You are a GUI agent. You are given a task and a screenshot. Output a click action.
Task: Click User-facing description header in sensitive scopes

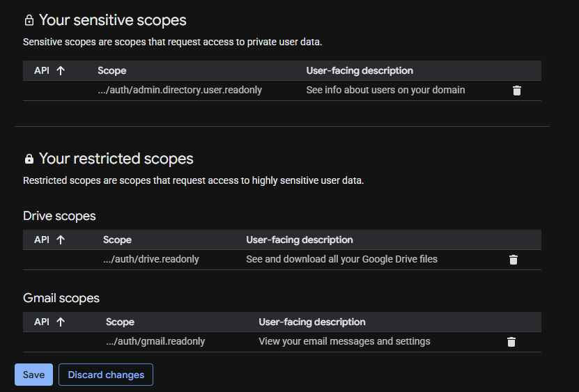[360, 70]
